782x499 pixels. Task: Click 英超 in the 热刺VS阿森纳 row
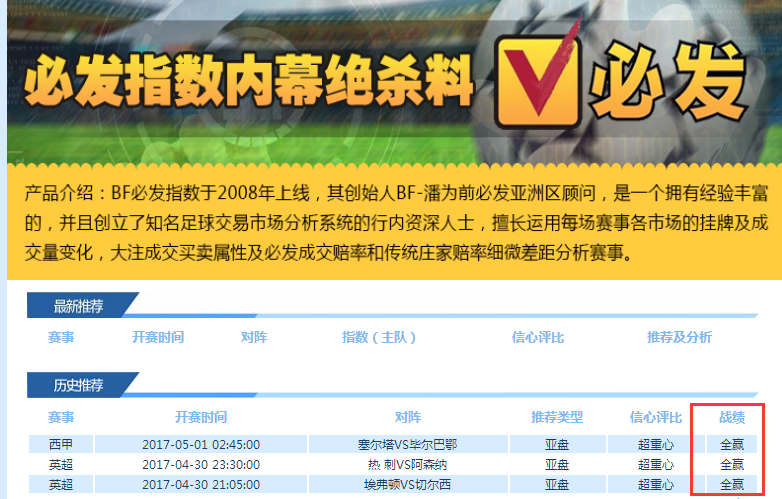(x=61, y=465)
